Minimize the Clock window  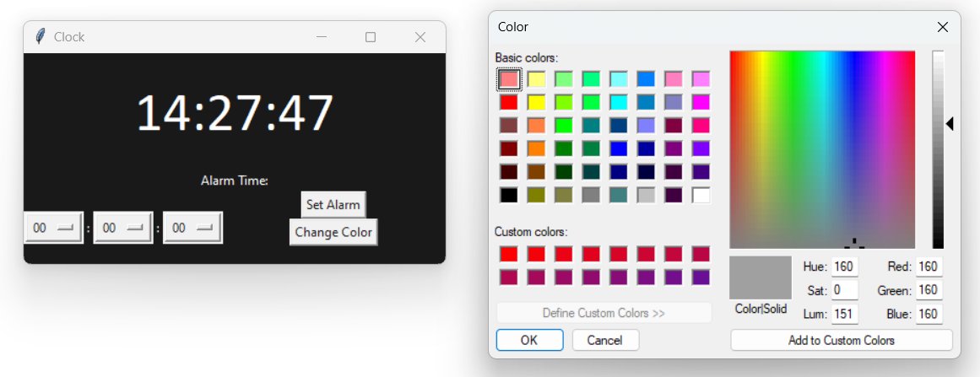click(322, 37)
